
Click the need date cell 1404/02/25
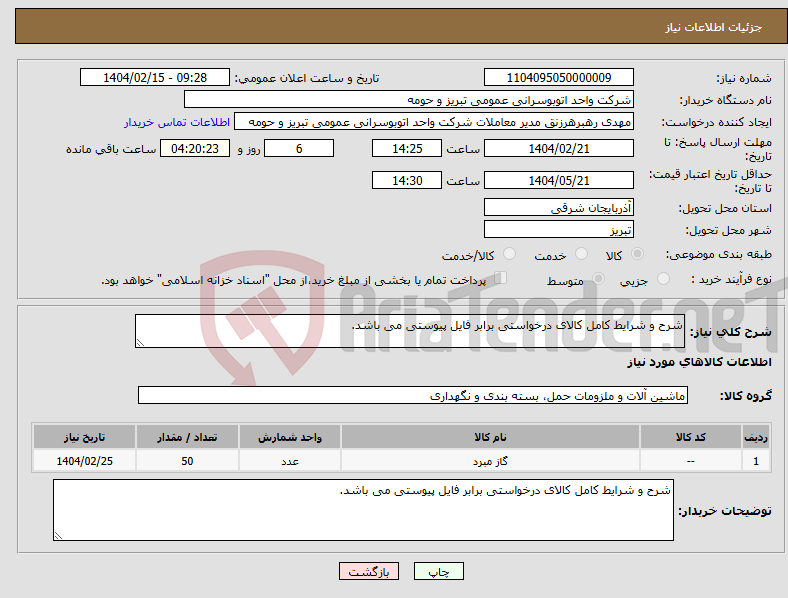pyautogui.click(x=84, y=461)
